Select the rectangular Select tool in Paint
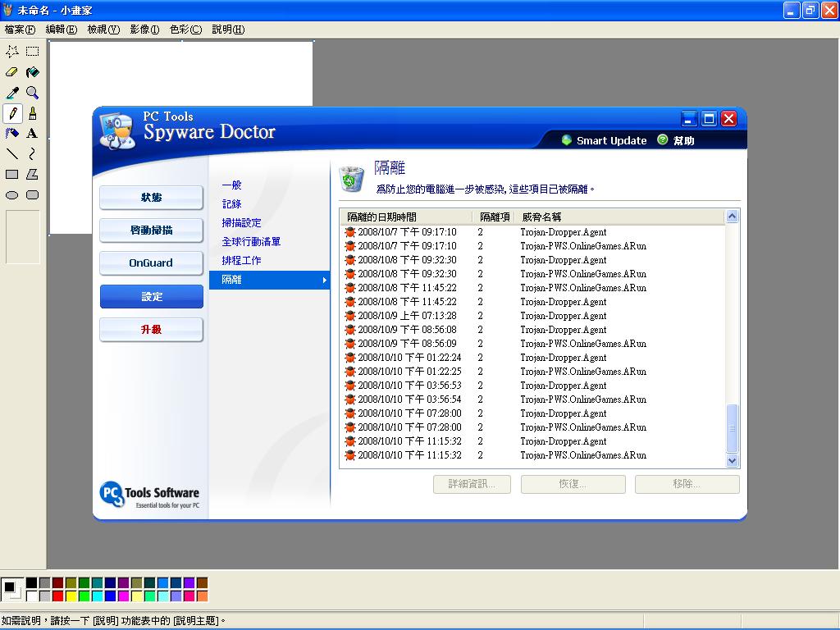Viewport: 840px width, 630px height. click(33, 52)
